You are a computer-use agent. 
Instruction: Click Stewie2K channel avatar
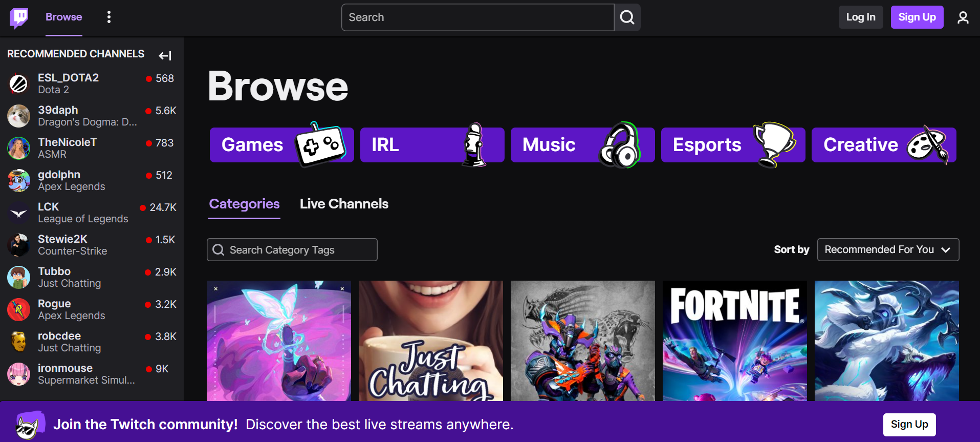pos(19,245)
